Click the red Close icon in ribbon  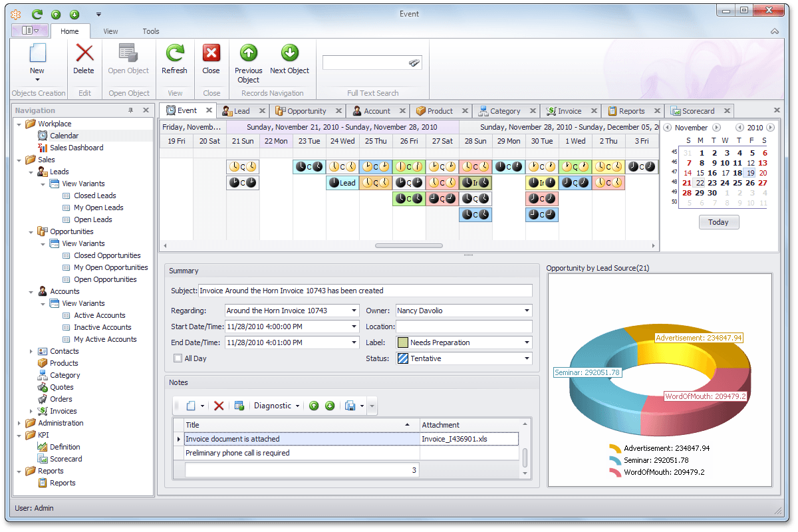(x=211, y=54)
